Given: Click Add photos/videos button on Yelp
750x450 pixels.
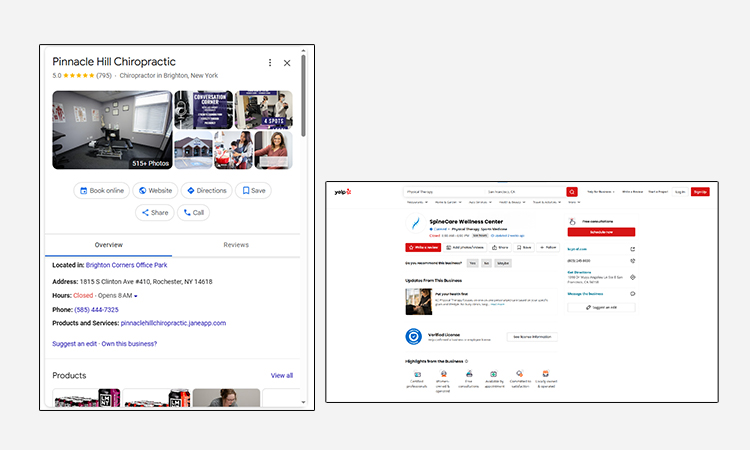Looking at the screenshot, I should 465,247.
